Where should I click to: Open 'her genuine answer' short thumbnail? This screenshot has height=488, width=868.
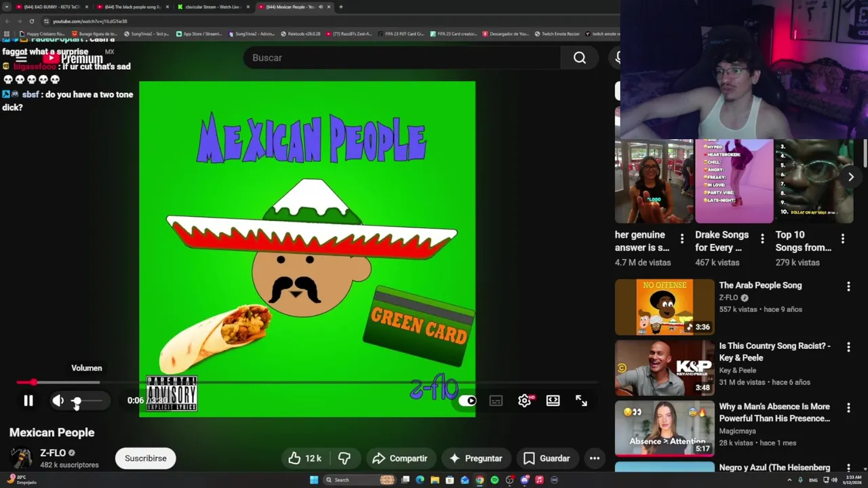pyautogui.click(x=654, y=181)
